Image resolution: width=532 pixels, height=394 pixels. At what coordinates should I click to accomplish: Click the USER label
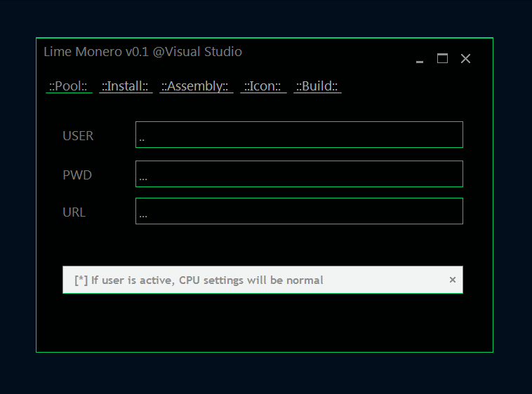pos(78,136)
